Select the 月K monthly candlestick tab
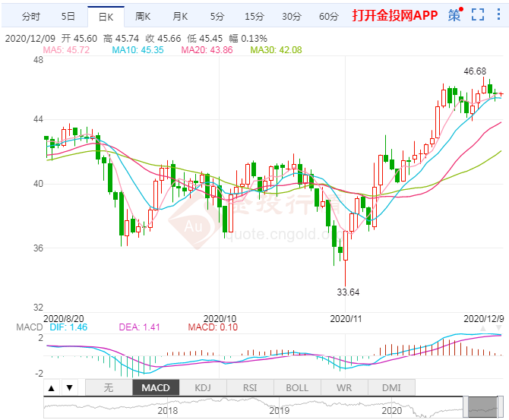This screenshot has width=509, height=420. pyautogui.click(x=179, y=16)
